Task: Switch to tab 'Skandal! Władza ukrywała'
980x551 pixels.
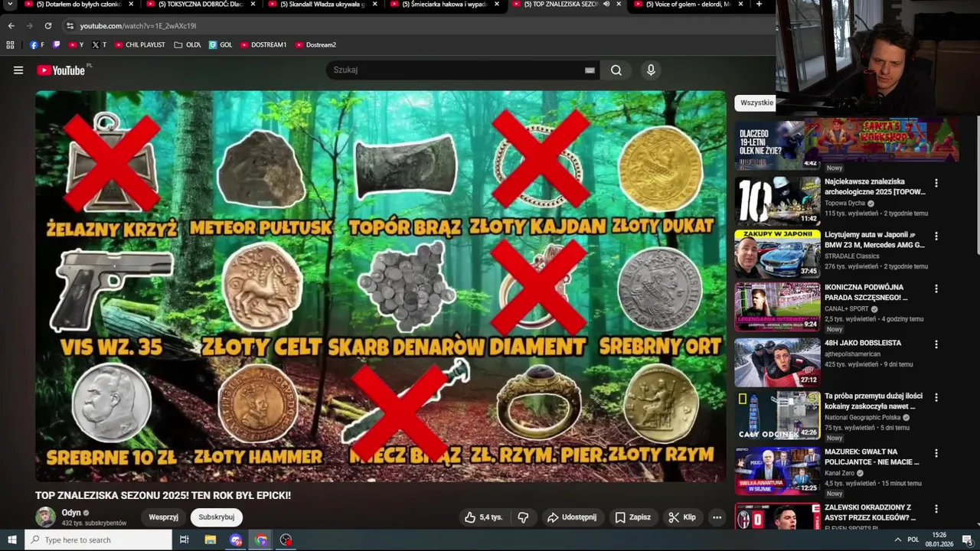Action: point(324,5)
